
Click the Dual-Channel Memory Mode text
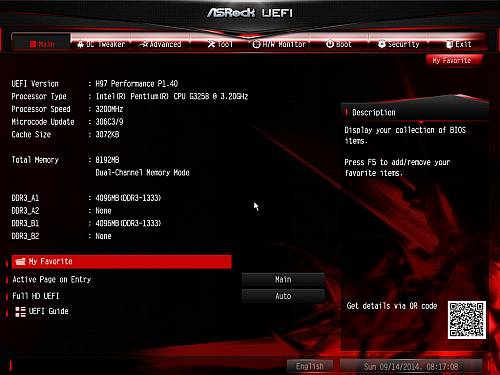point(142,173)
